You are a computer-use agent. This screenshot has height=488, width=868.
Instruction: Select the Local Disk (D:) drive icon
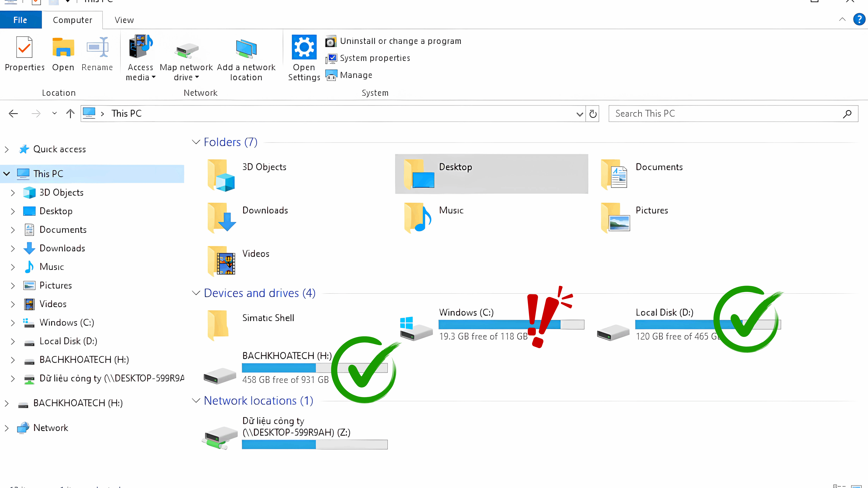click(x=613, y=333)
